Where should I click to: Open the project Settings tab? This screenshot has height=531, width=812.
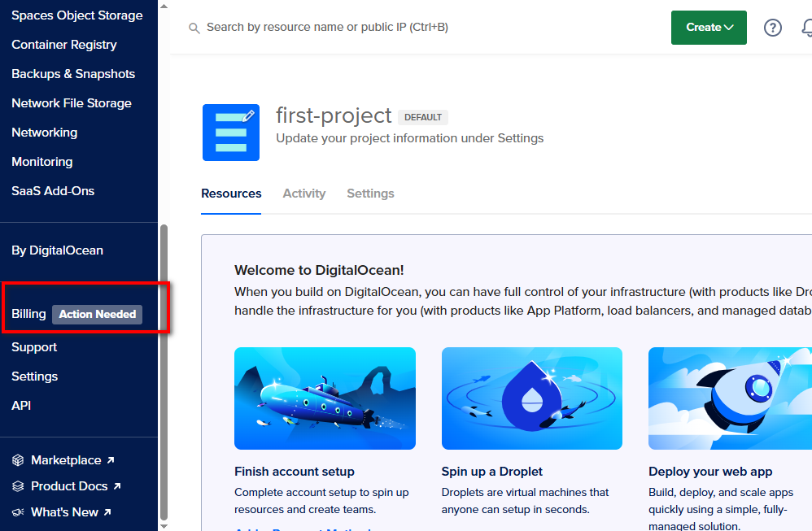370,194
